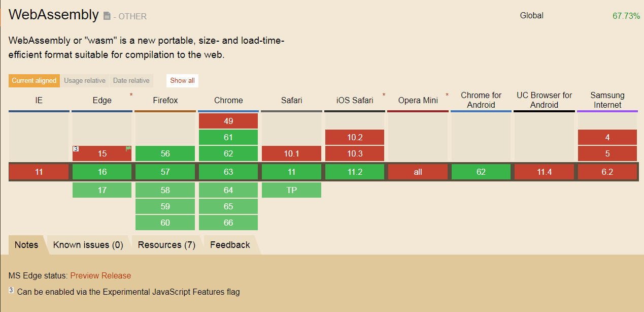Click the Samsung Internet 6.2 cell
The height and width of the screenshot is (312, 644).
pos(607,172)
